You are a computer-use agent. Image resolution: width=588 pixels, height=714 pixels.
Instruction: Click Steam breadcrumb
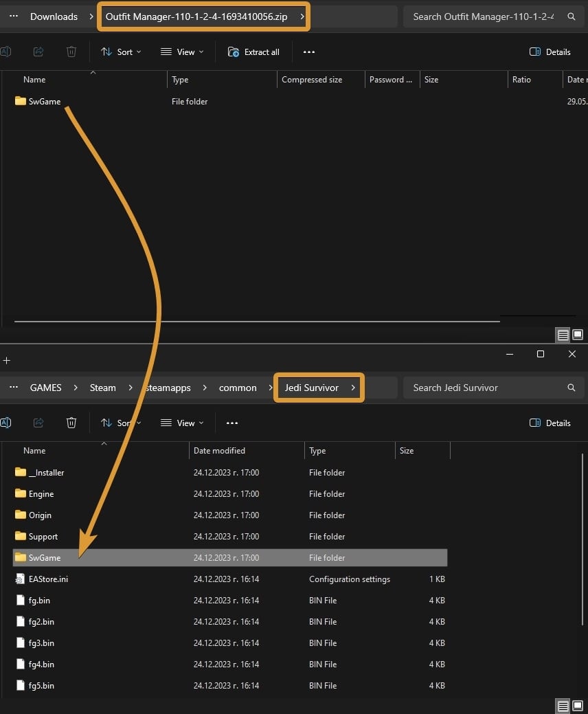[103, 388]
